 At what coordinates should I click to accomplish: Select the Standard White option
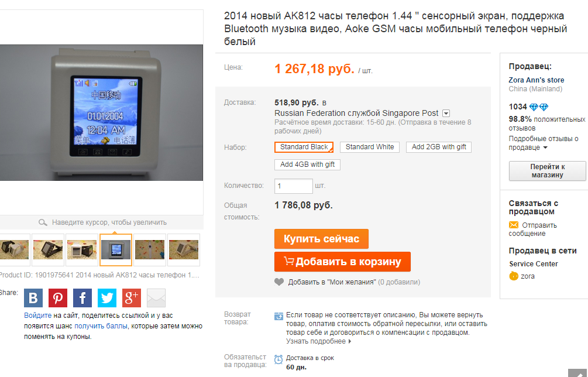[x=370, y=147]
